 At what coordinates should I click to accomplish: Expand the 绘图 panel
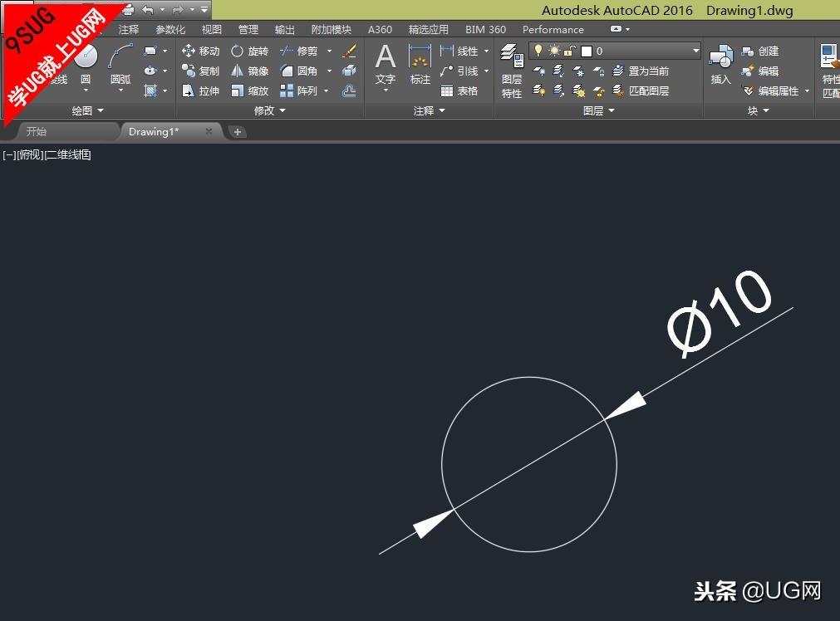coord(88,110)
